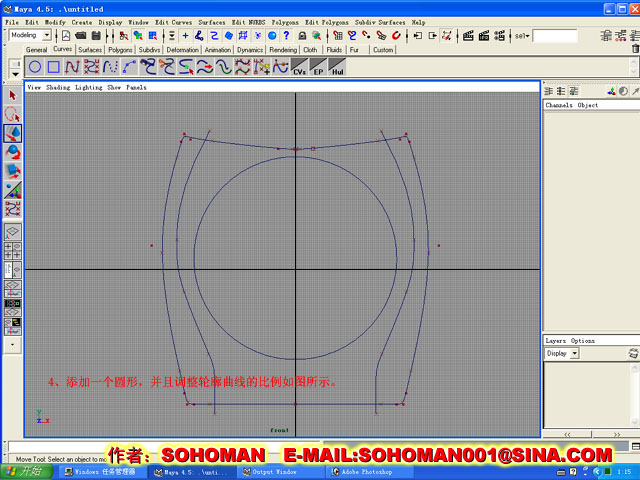The height and width of the screenshot is (480, 640).
Task: Pick the Three Point Arc tool on shelf
Action: (x=129, y=67)
